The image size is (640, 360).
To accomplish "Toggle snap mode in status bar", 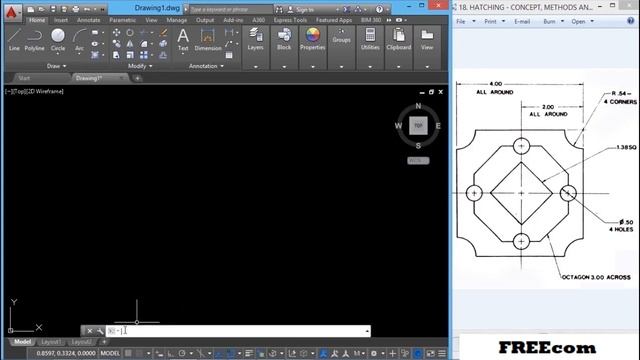I will click(140, 353).
